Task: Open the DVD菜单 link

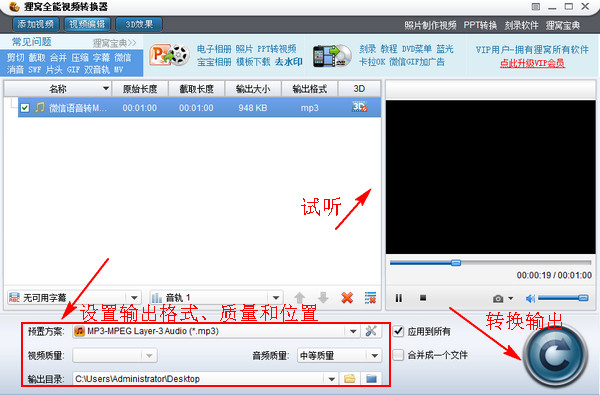Action: pyautogui.click(x=417, y=49)
